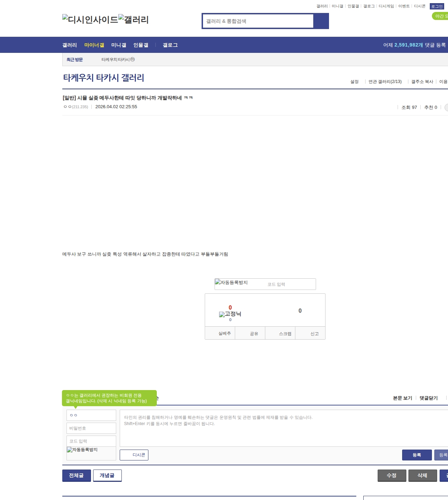Open the 디시콘 picker in the comment form

pos(134,455)
